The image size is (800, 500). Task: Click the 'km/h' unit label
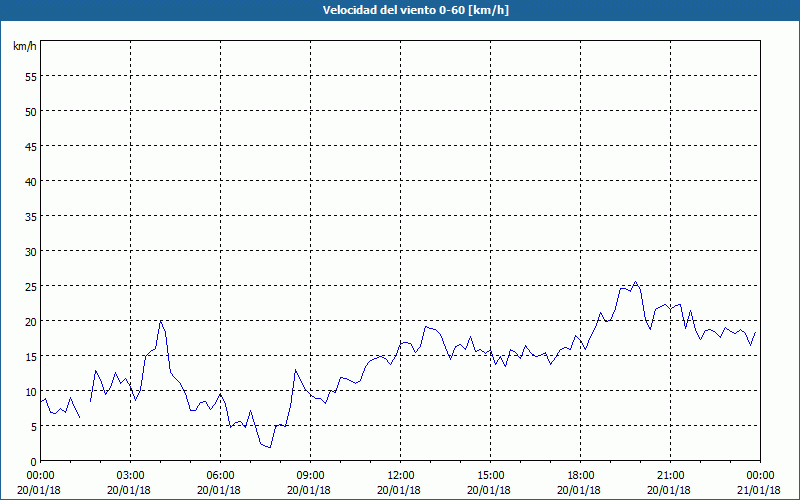click(25, 46)
